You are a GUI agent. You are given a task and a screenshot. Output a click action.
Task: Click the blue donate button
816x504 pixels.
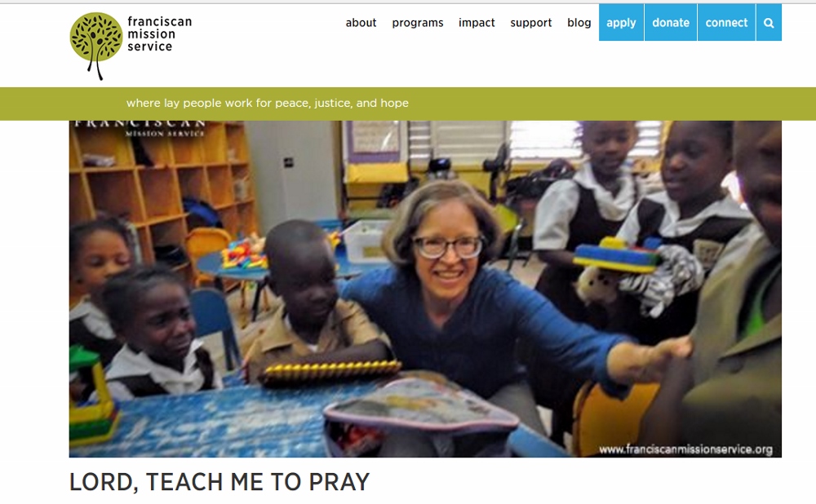671,22
